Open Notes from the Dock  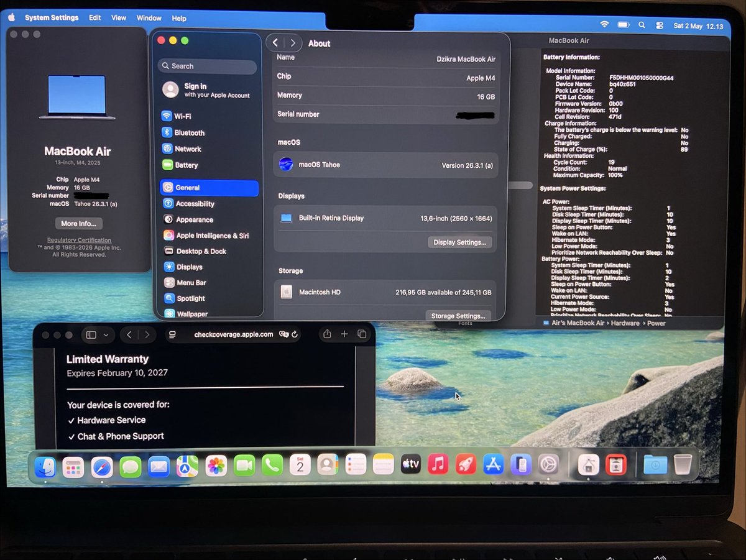pyautogui.click(x=384, y=464)
